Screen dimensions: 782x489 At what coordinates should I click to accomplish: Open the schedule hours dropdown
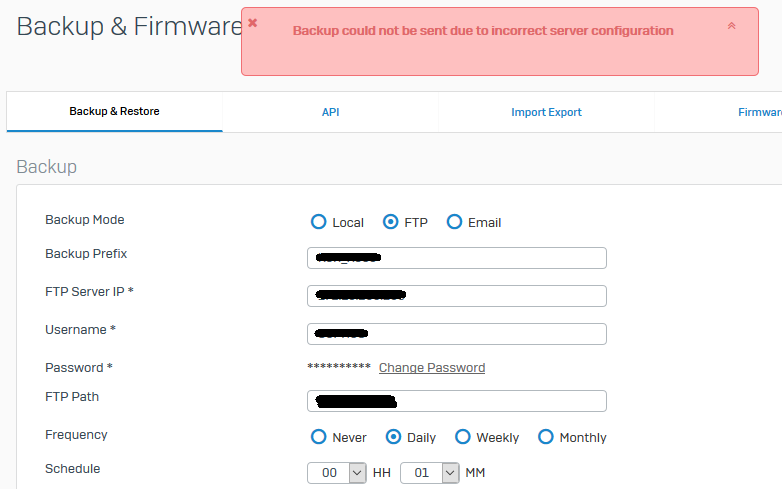(337, 472)
